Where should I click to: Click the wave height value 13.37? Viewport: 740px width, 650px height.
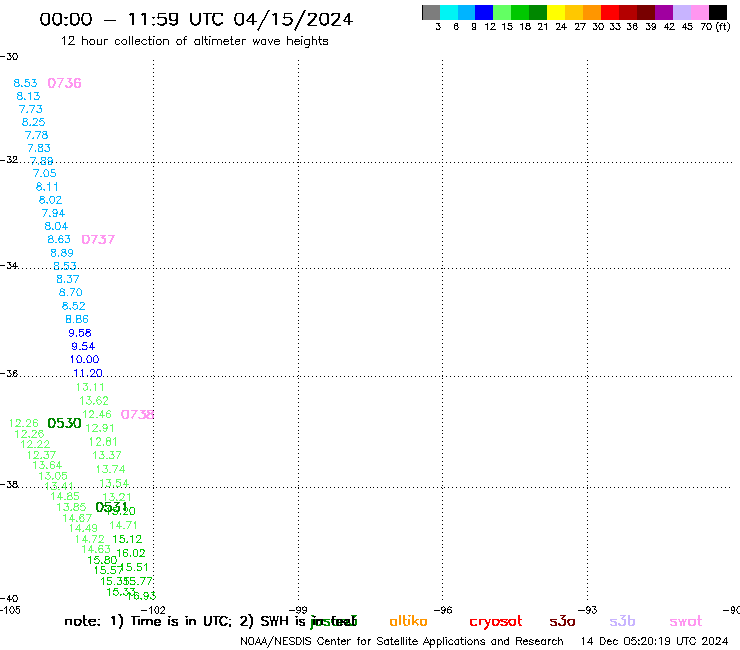[107, 455]
